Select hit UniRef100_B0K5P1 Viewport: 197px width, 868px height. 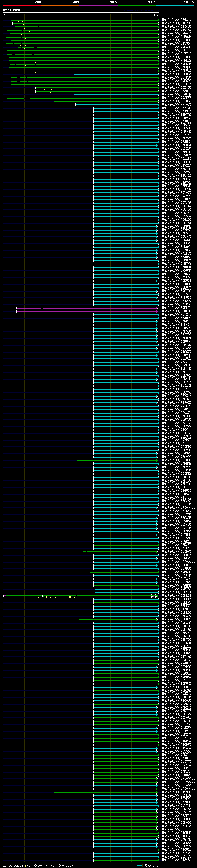(x=177, y=328)
